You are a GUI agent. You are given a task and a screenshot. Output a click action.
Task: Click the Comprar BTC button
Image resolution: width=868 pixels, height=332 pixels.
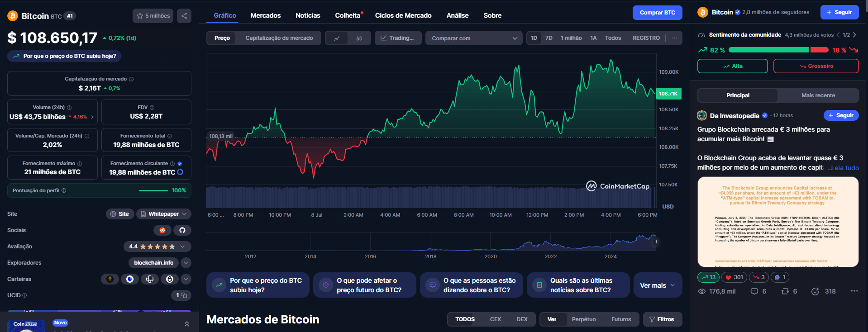[x=657, y=13]
